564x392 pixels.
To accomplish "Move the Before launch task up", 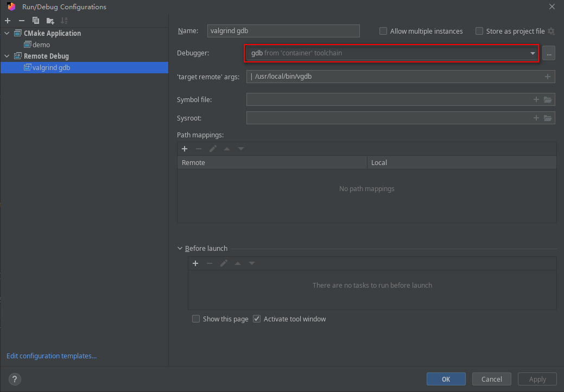I will pyautogui.click(x=237, y=264).
